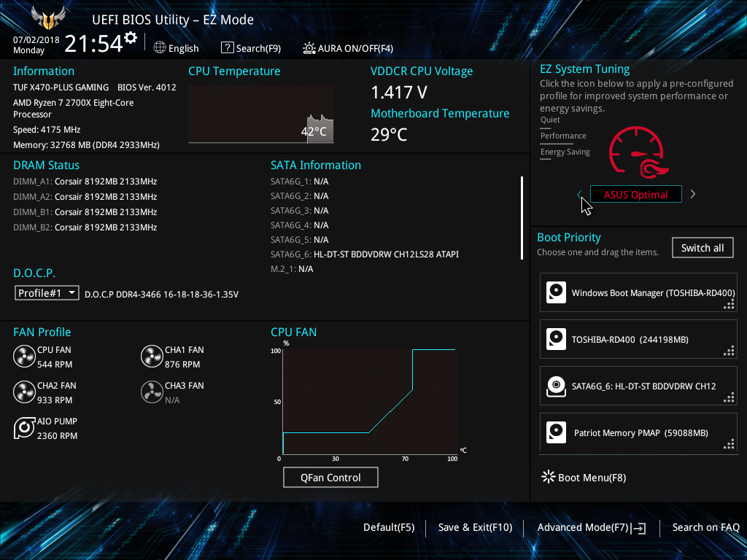747x560 pixels.
Task: Click the Windows Boot Manager disk icon
Action: click(556, 292)
